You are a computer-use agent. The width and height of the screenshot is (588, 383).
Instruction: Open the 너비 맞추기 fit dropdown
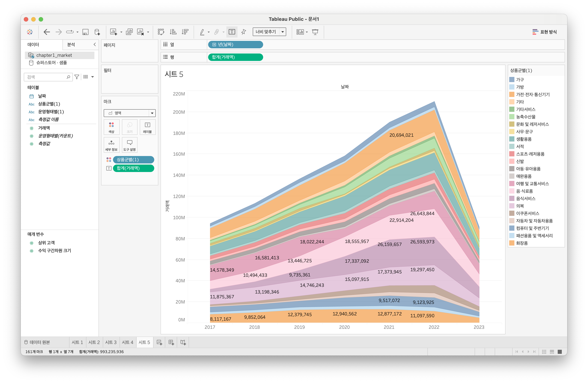click(283, 32)
